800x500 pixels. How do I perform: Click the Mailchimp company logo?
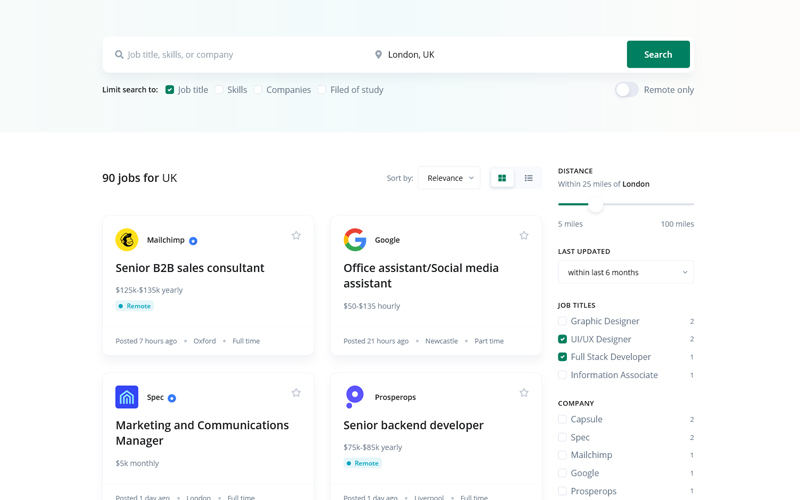[x=127, y=240]
